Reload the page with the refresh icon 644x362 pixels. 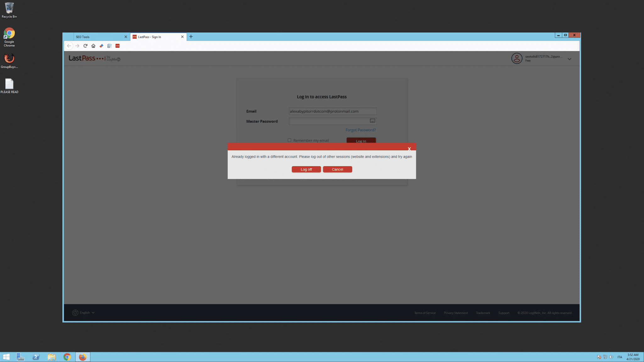tap(85, 46)
